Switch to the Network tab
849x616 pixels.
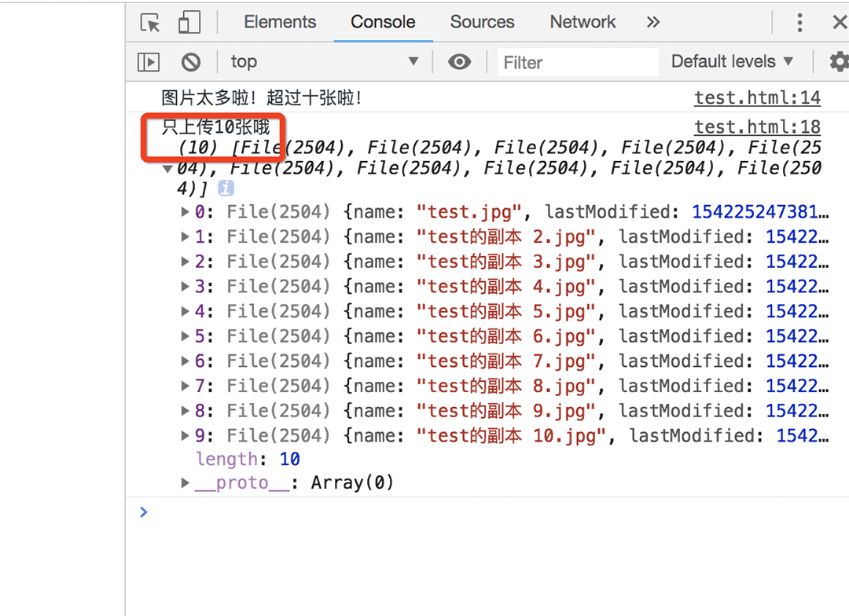coord(583,22)
